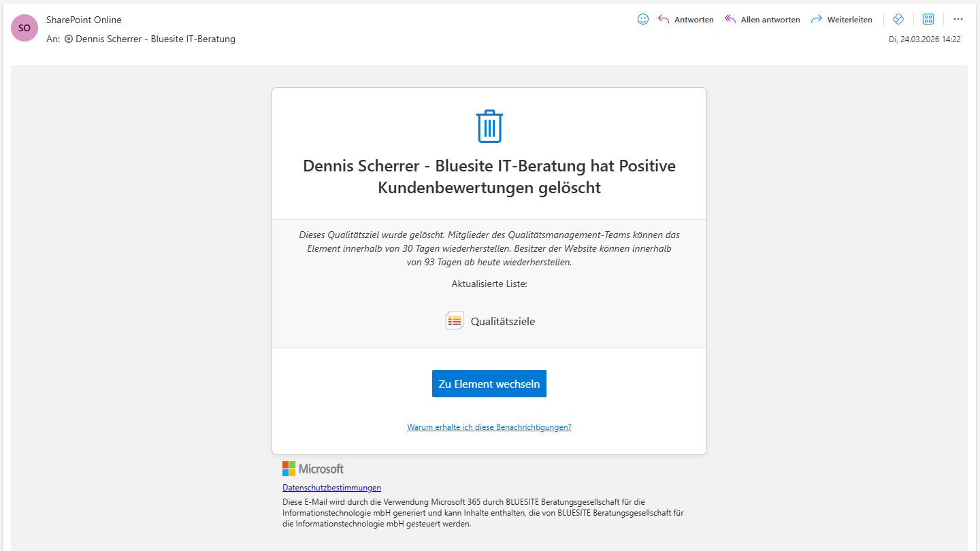Open the emoji reaction picker
This screenshot has height=551, width=980.
pos(642,19)
